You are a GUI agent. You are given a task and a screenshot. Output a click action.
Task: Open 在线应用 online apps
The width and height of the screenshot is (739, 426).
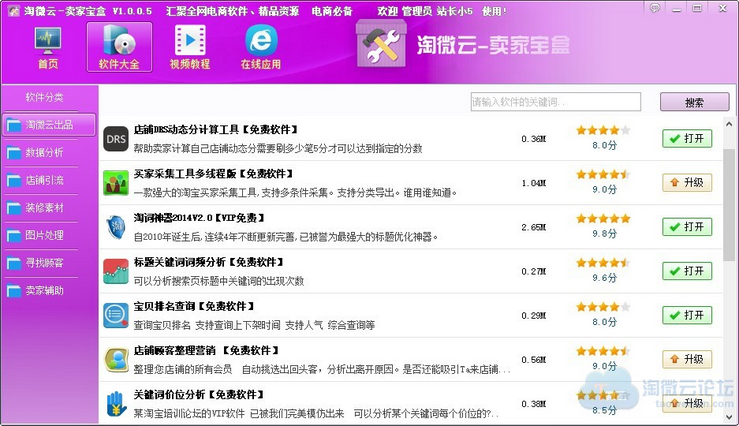(261, 47)
